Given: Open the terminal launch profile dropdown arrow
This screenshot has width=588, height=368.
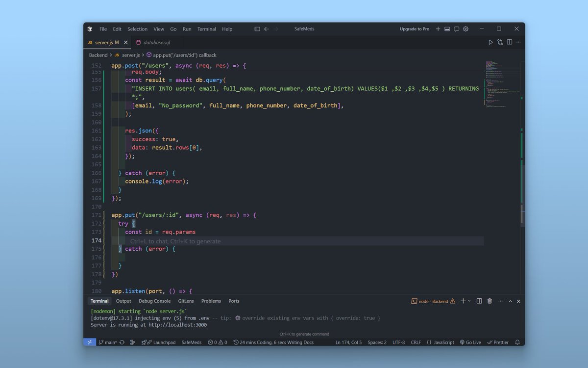Looking at the screenshot, I should pyautogui.click(x=469, y=301).
